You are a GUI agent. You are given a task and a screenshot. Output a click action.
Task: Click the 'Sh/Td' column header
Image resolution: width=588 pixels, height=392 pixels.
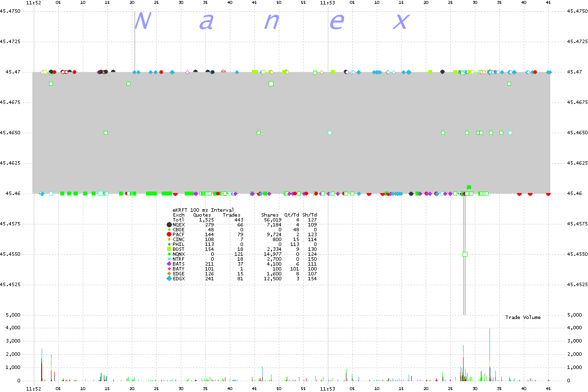(x=309, y=215)
